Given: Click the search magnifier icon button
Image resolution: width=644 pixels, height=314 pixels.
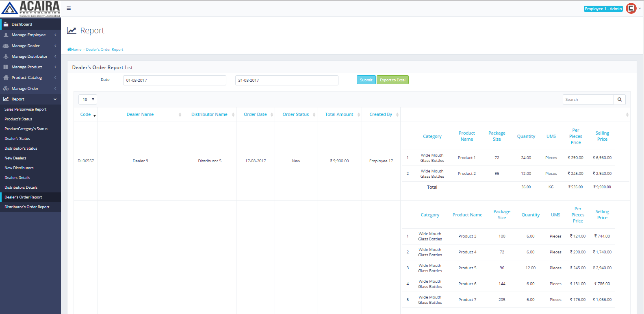Looking at the screenshot, I should click(x=619, y=100).
